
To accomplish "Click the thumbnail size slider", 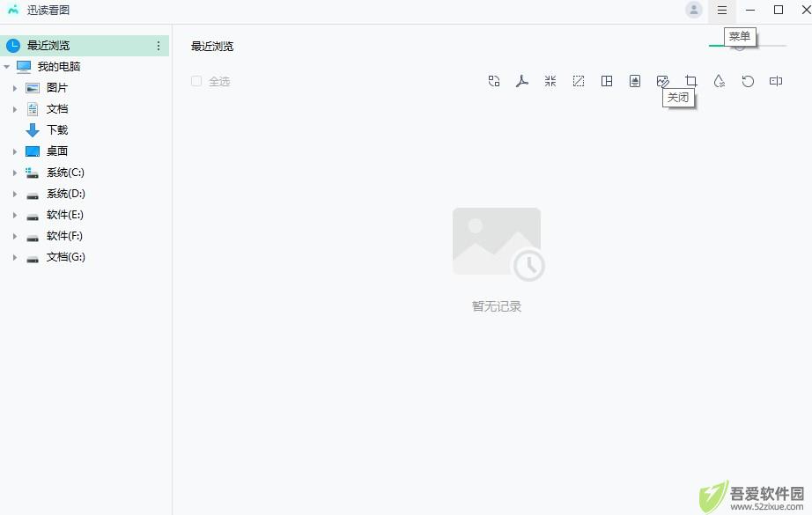I will click(748, 46).
